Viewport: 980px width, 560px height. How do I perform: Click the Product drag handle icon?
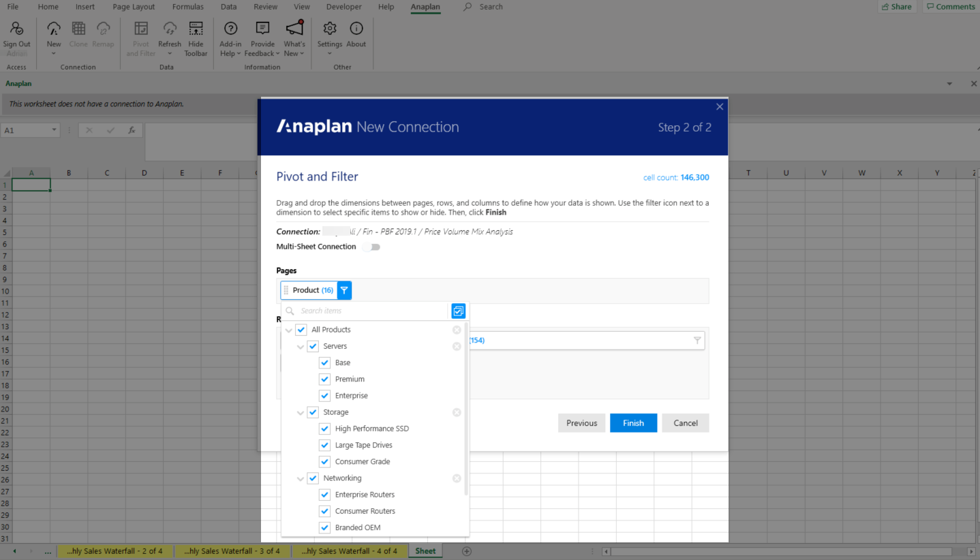pyautogui.click(x=286, y=290)
